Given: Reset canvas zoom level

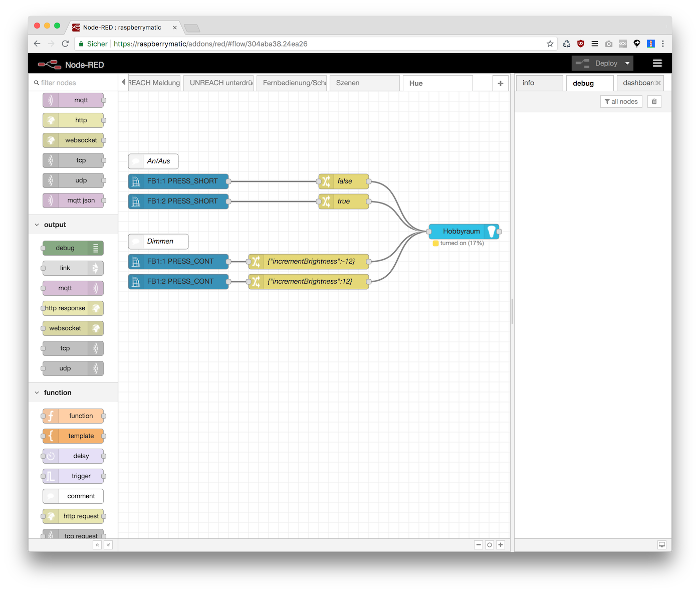Looking at the screenshot, I should click(490, 545).
